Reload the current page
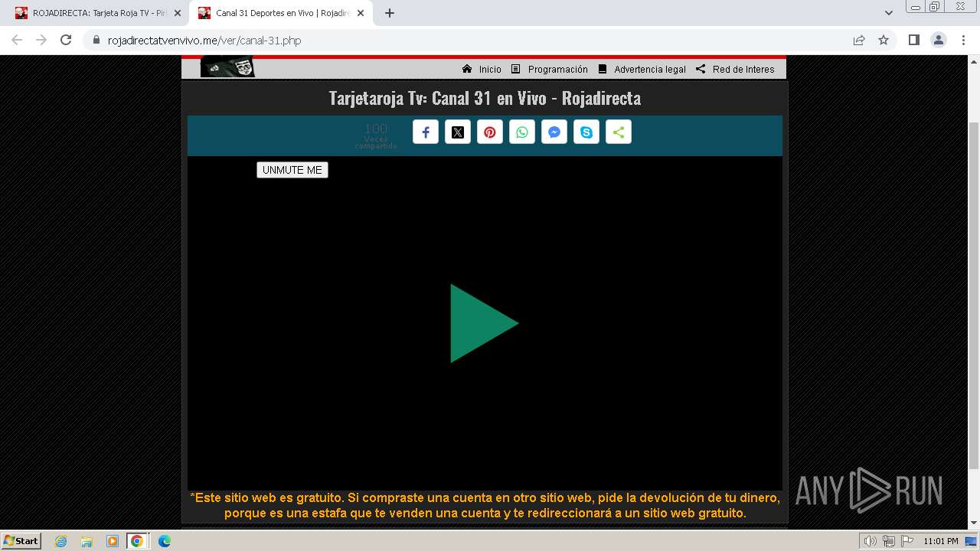Viewport: 980px width, 551px height. click(x=66, y=40)
